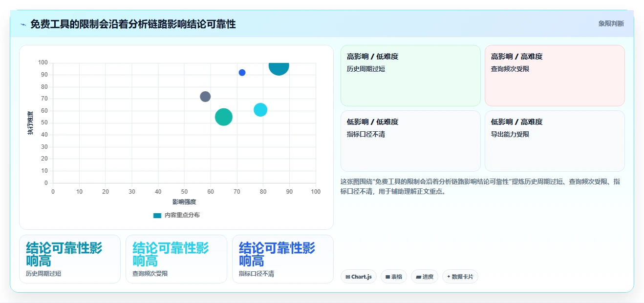Click the light cyan bubble in chart
Viewport: 644px width, 303px height.
point(260,110)
